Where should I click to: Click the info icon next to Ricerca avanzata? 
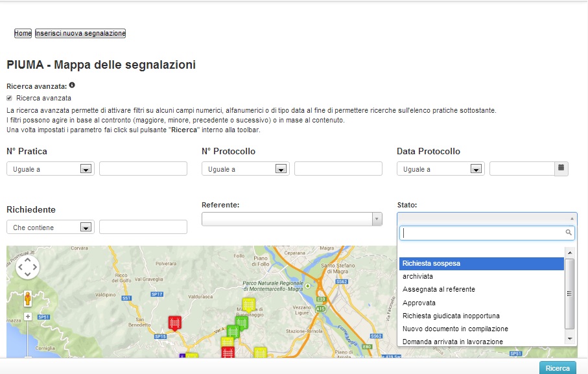[72, 85]
